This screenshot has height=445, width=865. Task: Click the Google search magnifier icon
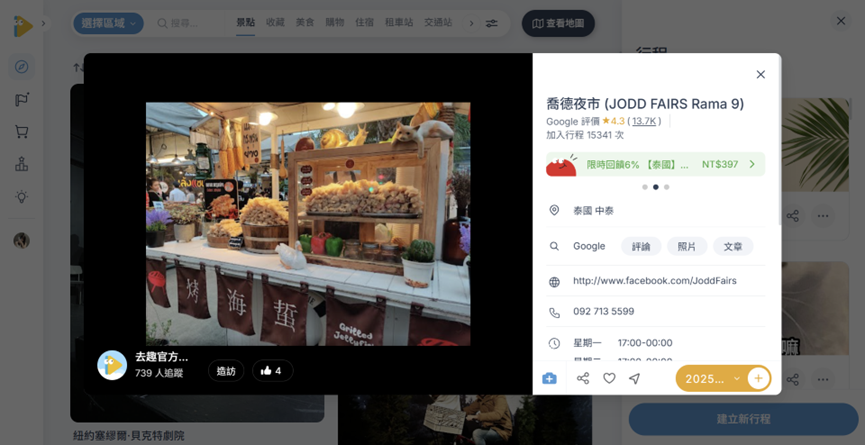coord(554,246)
